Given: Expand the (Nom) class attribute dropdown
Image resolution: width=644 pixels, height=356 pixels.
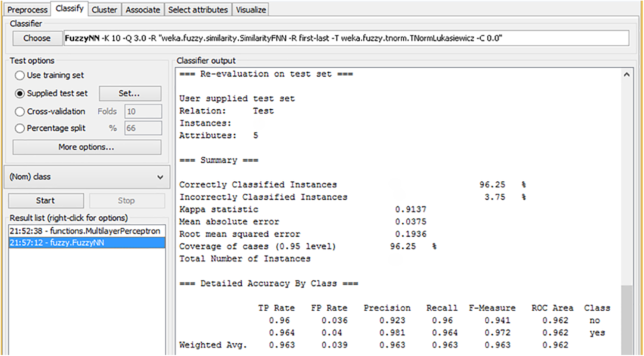Looking at the screenshot, I should [87, 177].
